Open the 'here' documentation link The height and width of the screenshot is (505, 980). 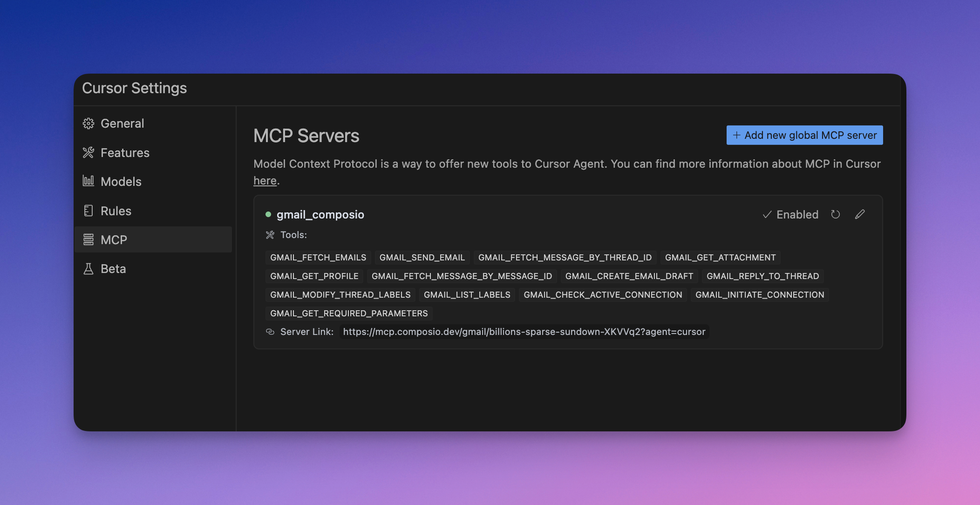(x=265, y=181)
